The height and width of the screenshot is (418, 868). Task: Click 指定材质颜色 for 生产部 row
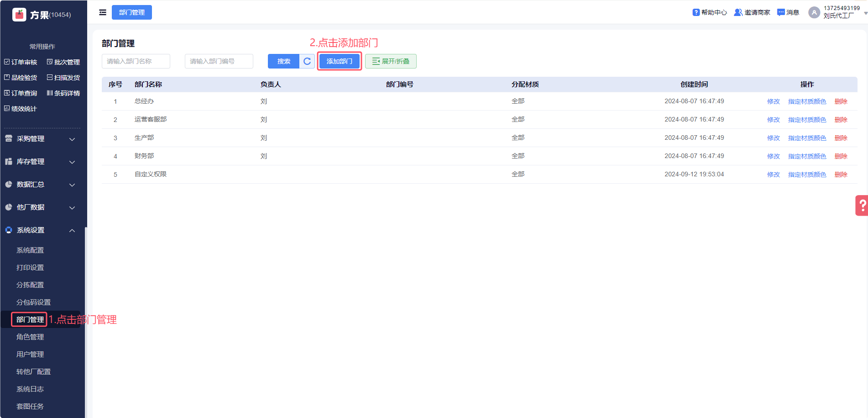(x=807, y=138)
